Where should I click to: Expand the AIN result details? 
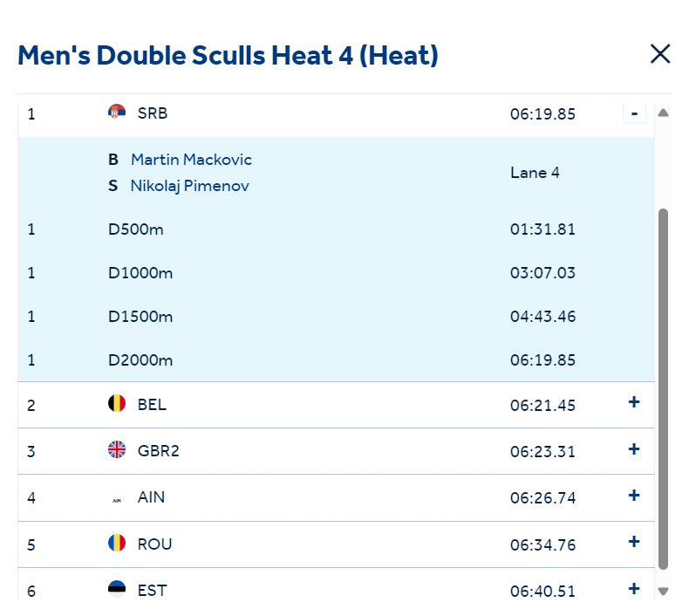click(x=634, y=496)
